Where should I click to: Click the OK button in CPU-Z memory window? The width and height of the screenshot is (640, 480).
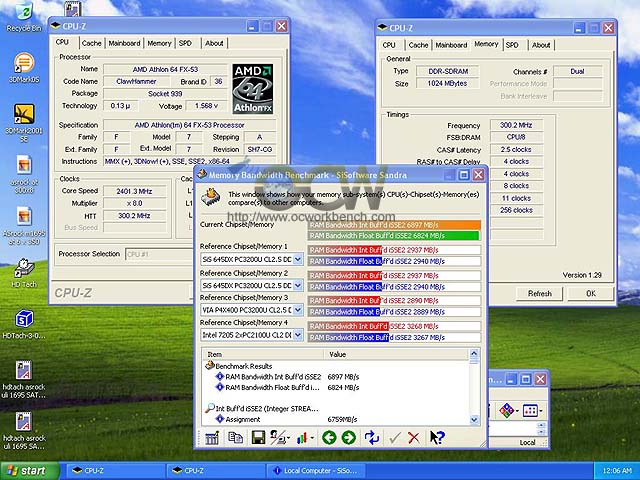click(591, 293)
